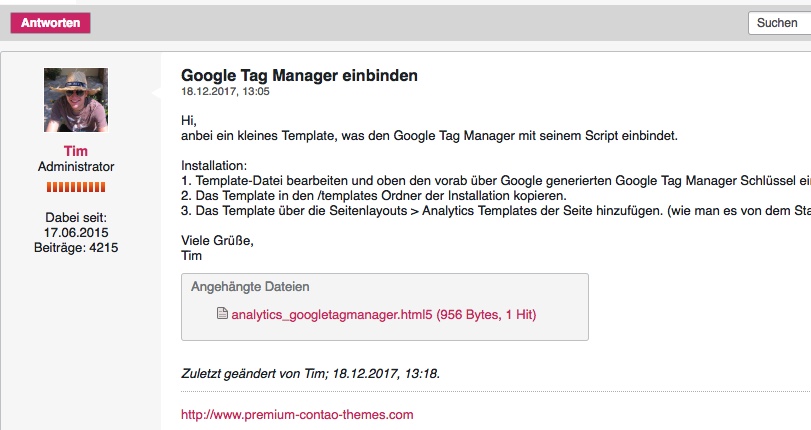This screenshot has height=430, width=811.
Task: Click the Administrator role label
Action: coord(76,167)
